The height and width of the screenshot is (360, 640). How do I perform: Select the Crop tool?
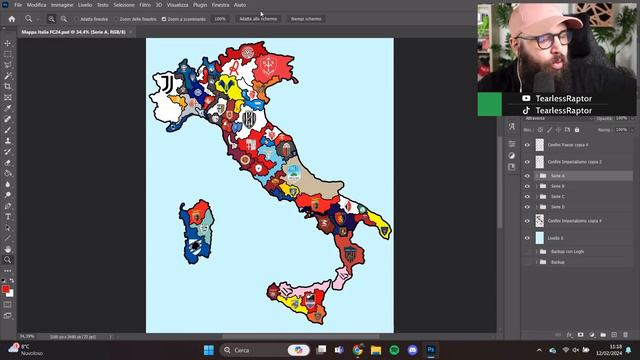point(7,87)
